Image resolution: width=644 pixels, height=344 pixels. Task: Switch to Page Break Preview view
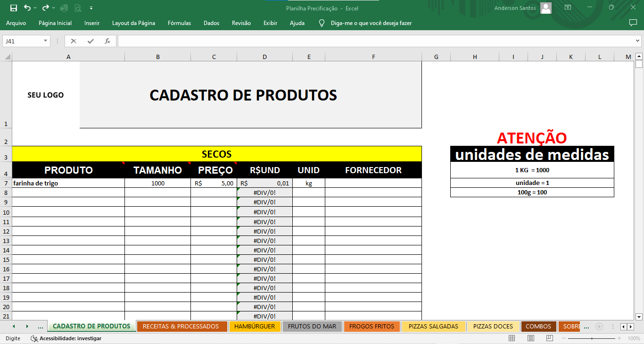click(x=549, y=338)
